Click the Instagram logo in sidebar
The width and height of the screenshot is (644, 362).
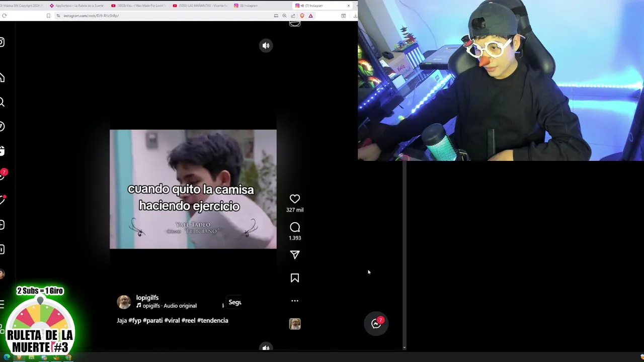pyautogui.click(x=2, y=42)
